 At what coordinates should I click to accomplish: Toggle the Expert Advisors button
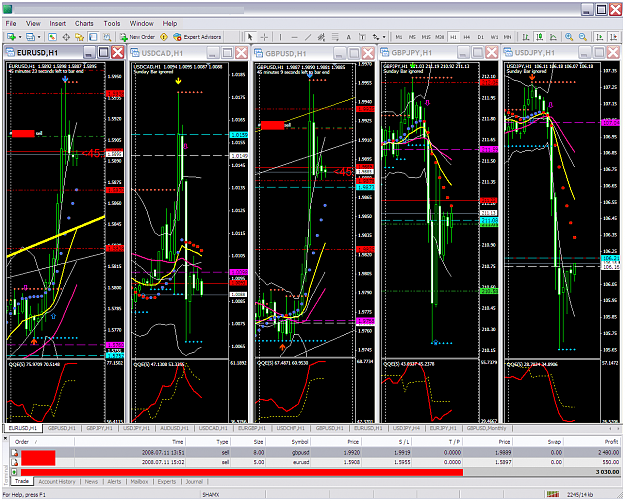(197, 37)
